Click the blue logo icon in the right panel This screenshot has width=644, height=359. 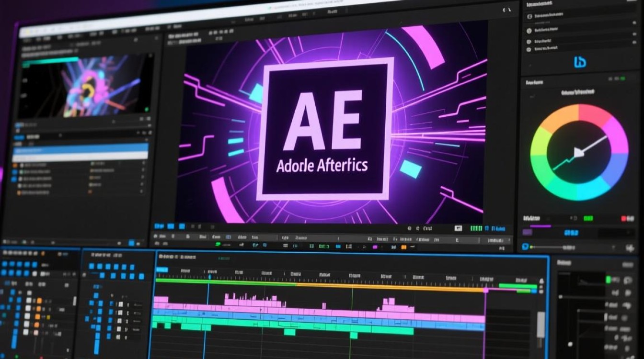point(580,62)
